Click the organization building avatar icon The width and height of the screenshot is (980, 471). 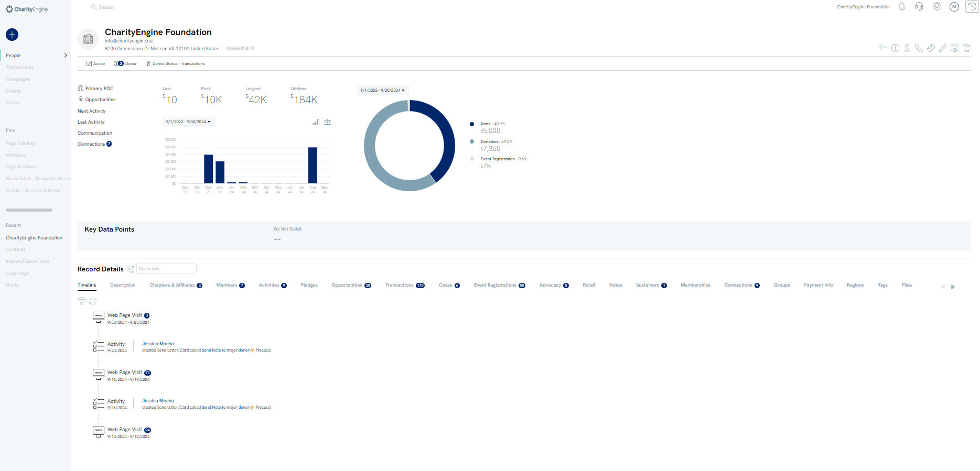[x=88, y=39]
